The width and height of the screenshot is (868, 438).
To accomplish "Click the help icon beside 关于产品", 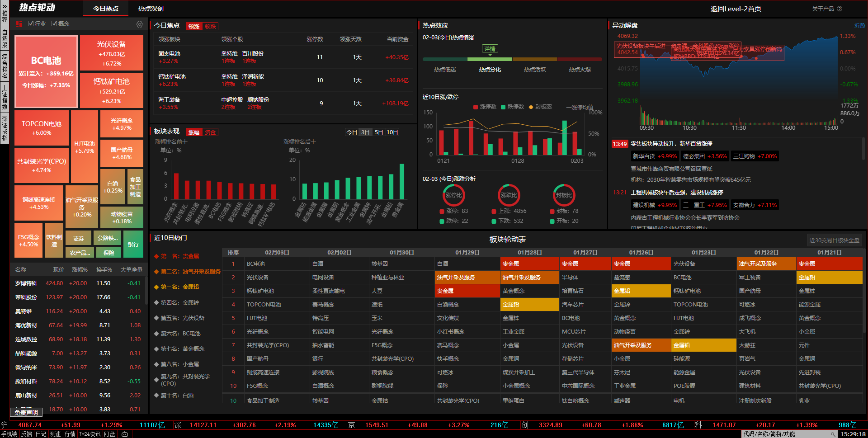I will click(x=840, y=9).
